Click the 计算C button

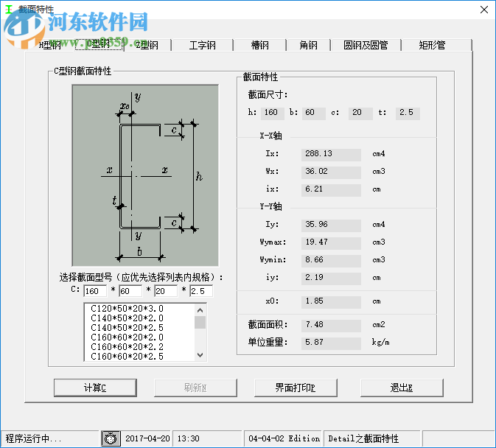pos(95,388)
